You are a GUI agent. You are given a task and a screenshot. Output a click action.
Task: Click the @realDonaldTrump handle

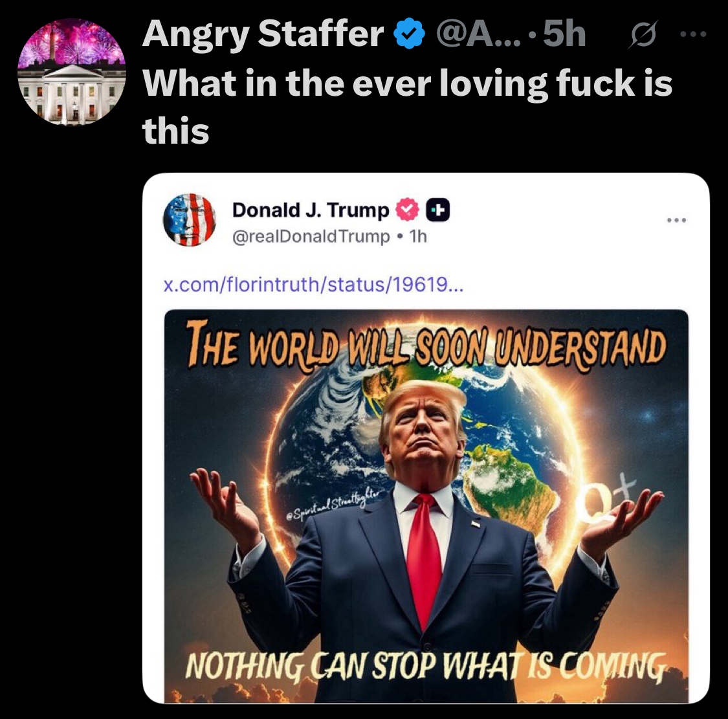coord(311,236)
